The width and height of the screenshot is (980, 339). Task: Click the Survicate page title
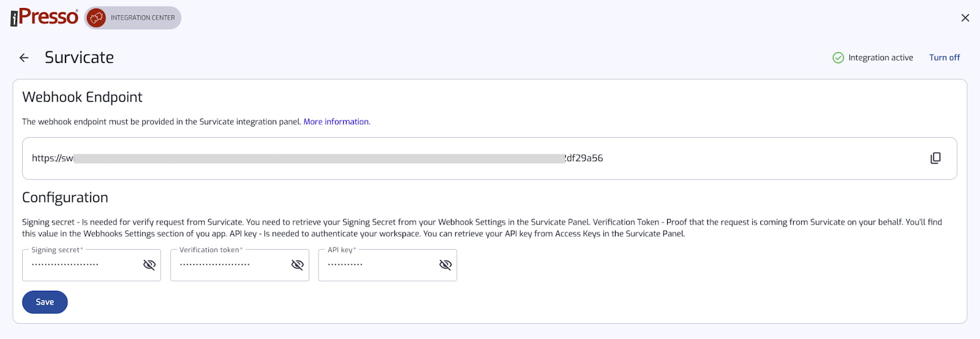tap(79, 58)
